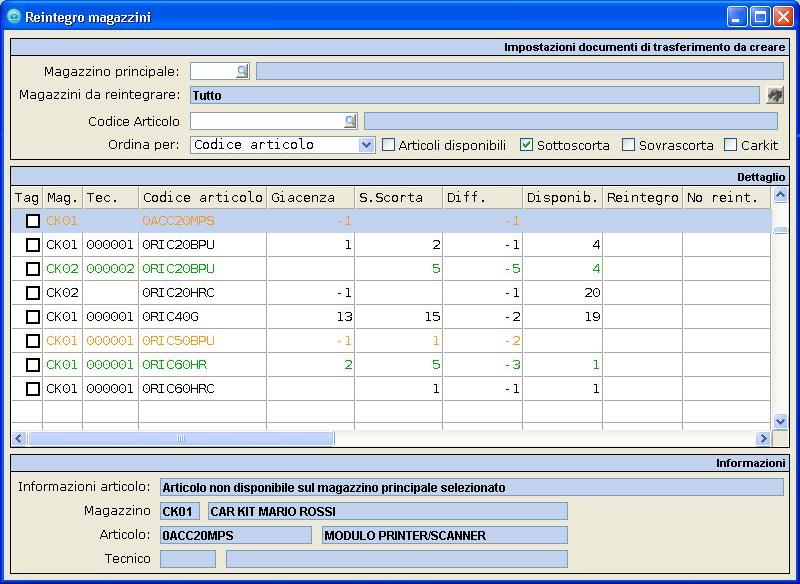Screen dimensions: 800x584
Task: Click Giacenza value 13 cell
Action: pos(311,317)
